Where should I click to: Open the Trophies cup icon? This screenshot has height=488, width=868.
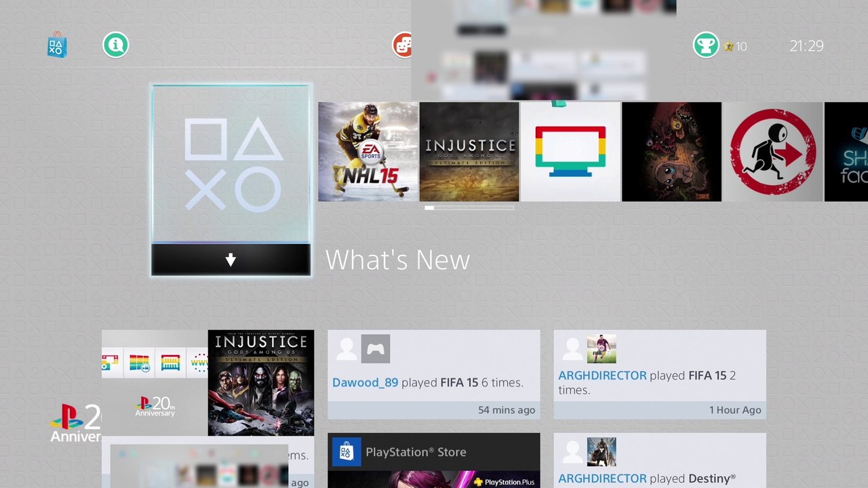(706, 45)
